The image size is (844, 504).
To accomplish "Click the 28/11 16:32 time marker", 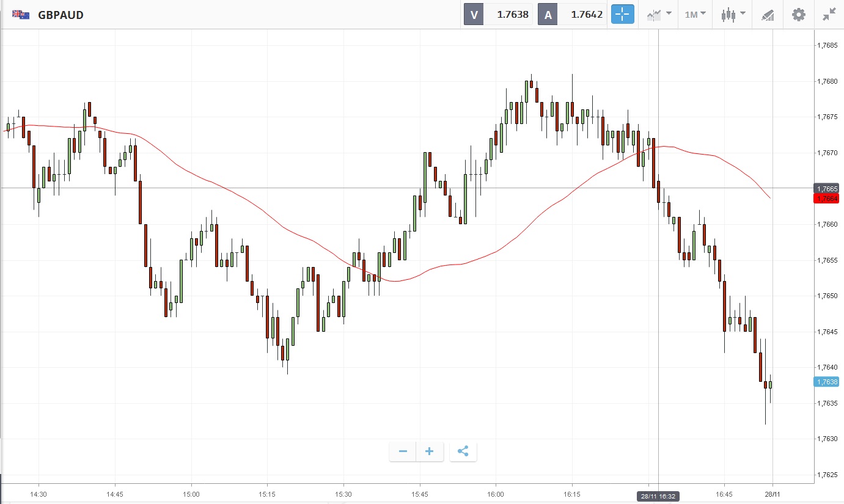I will 658,496.
